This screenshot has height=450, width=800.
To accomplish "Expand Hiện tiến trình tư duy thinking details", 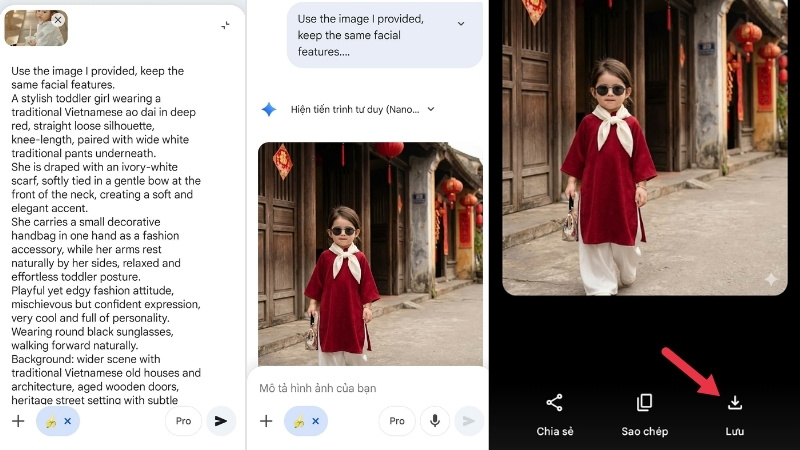I will coord(430,109).
